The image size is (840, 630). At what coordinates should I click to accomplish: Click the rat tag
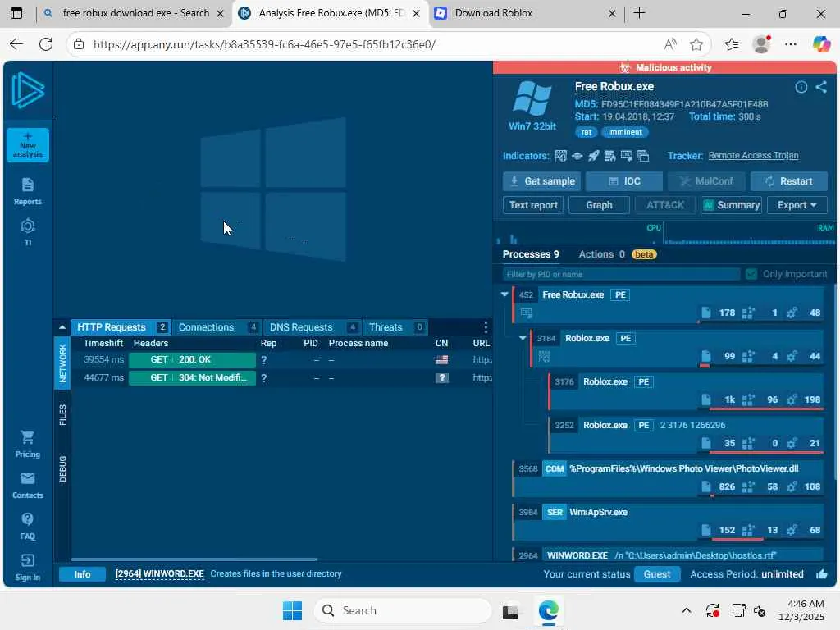click(587, 132)
